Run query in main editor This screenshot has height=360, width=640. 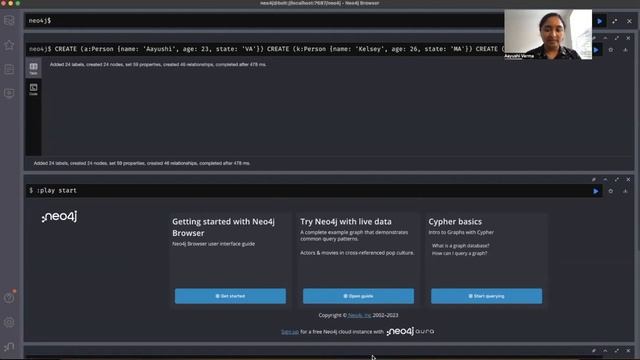tap(600, 21)
